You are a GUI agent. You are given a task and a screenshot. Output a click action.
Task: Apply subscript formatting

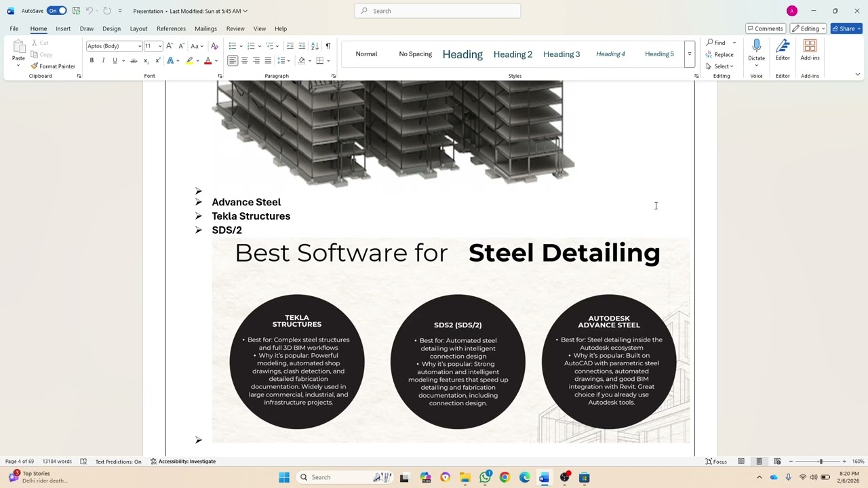click(x=146, y=61)
